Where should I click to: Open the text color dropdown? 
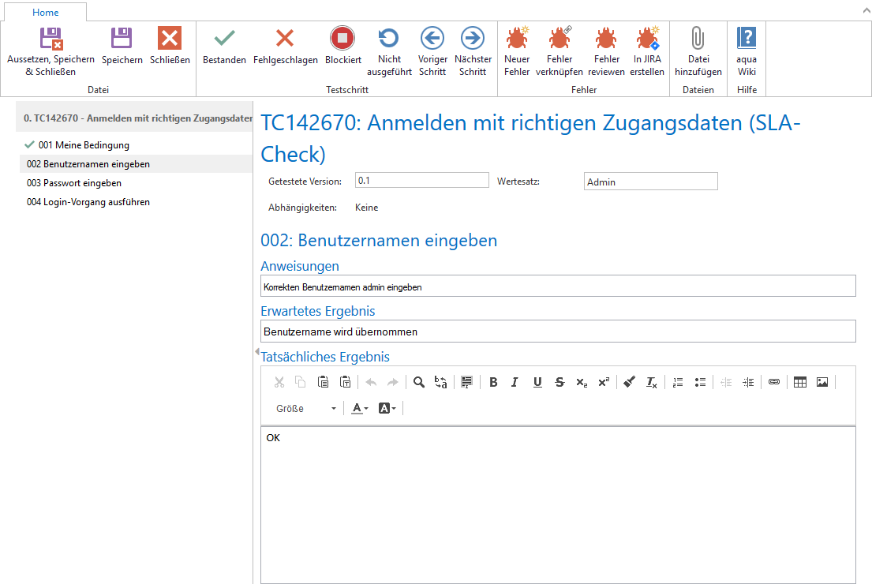360,409
